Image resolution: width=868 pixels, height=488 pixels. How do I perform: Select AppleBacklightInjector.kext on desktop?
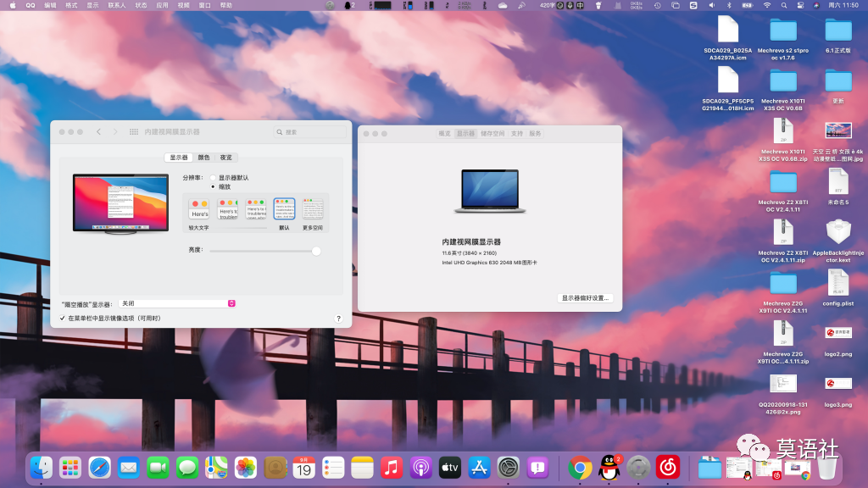[838, 240]
